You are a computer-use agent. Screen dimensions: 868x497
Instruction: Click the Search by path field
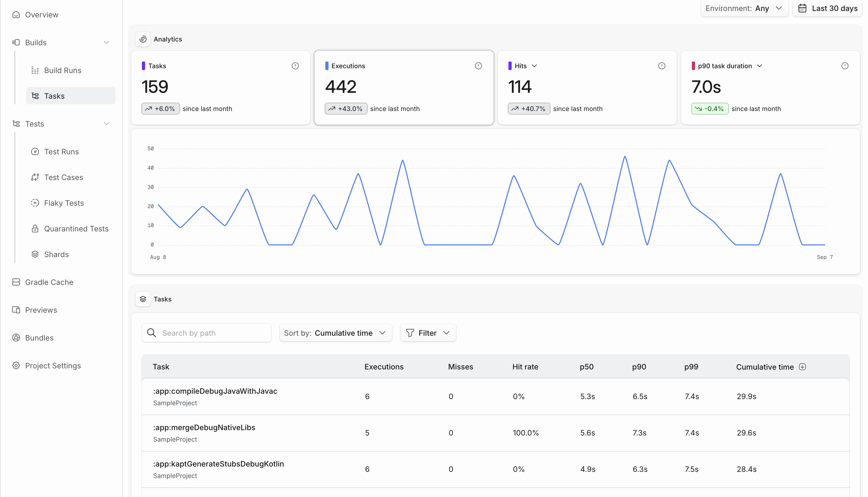coord(206,333)
